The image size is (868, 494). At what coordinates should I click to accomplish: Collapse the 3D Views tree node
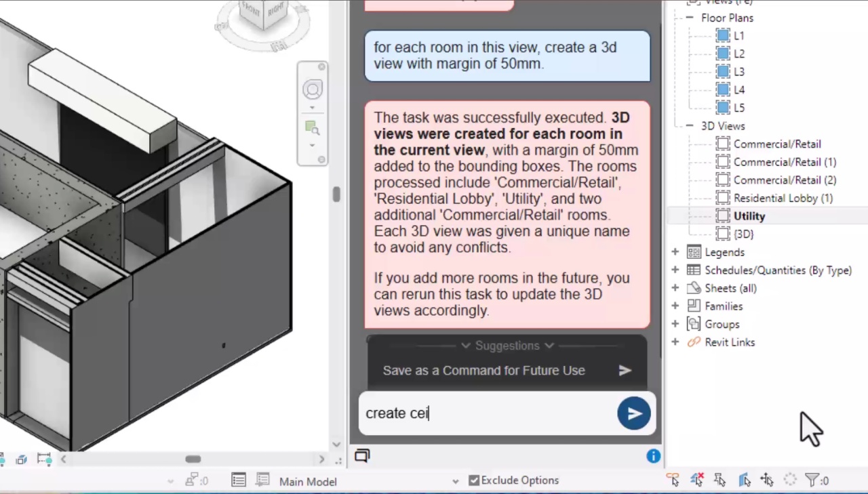[689, 126]
